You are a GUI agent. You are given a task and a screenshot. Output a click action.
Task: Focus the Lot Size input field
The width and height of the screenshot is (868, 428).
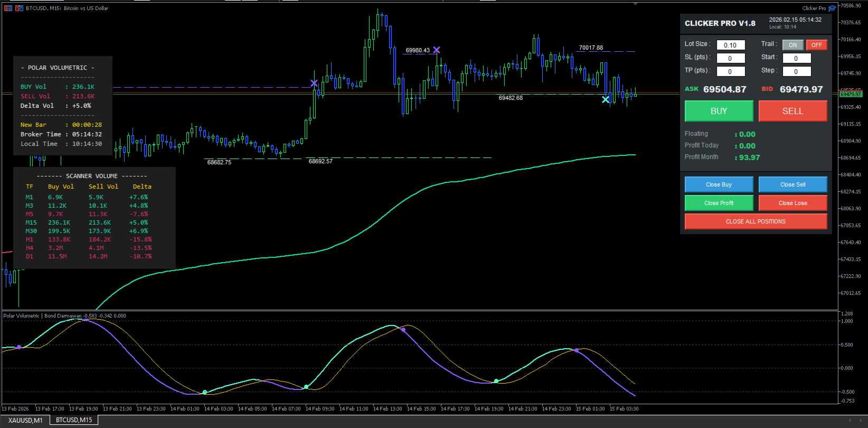pyautogui.click(x=730, y=45)
